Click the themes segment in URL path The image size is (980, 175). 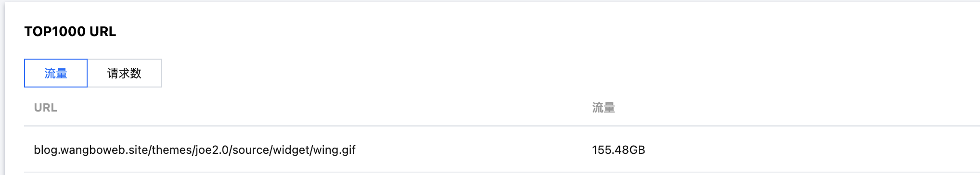pyautogui.click(x=171, y=150)
